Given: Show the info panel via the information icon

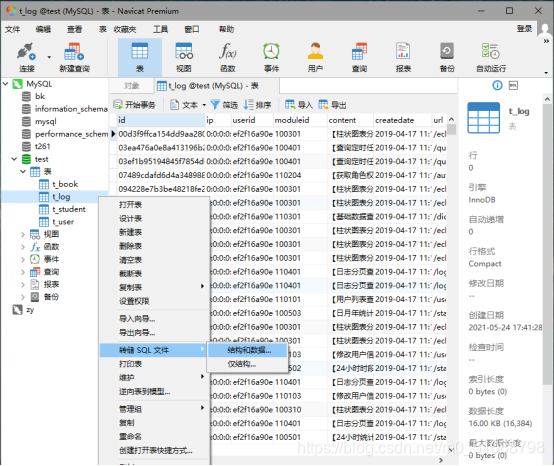Looking at the screenshot, I should point(497,85).
